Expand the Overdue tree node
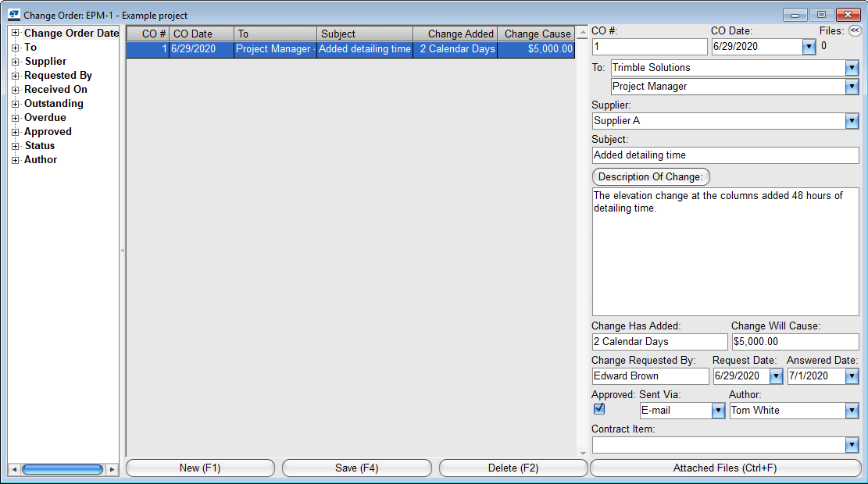The height and width of the screenshot is (484, 868). point(16,118)
